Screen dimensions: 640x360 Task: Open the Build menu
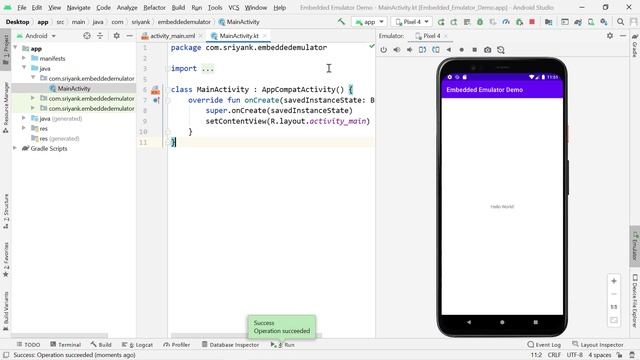[x=178, y=7]
